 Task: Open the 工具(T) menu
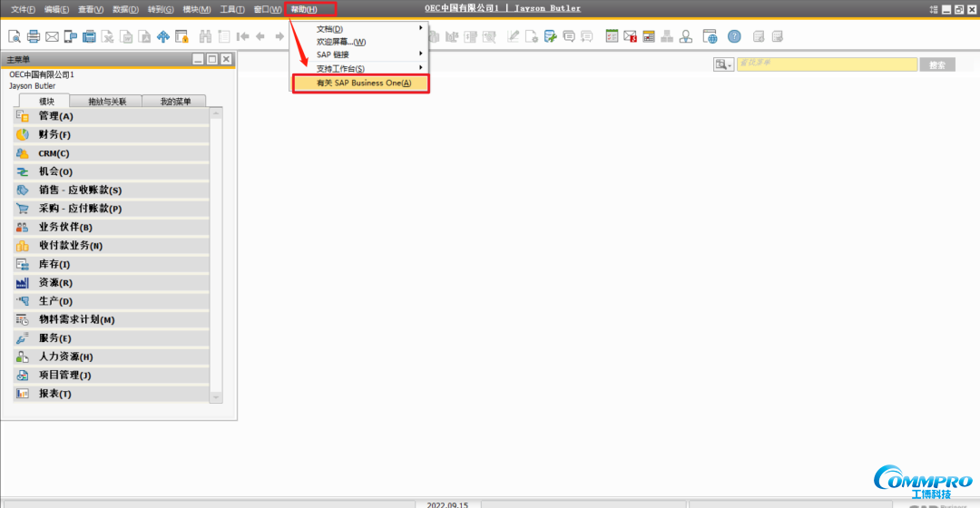[232, 9]
